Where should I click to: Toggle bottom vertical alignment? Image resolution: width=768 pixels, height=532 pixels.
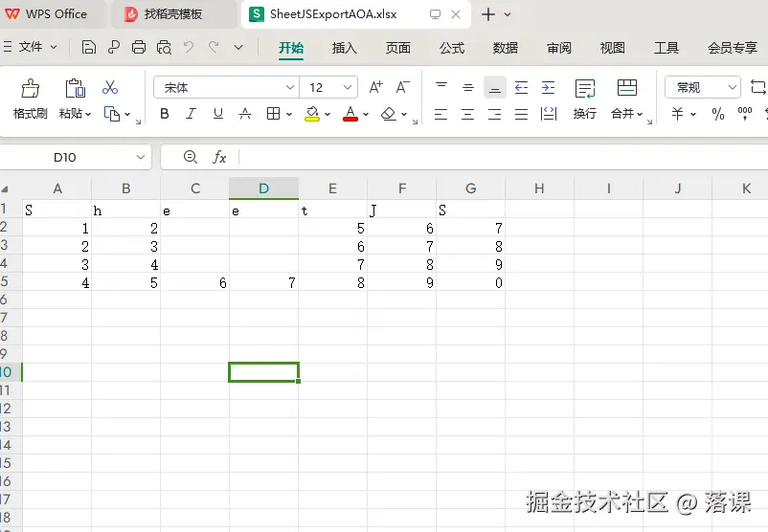495,88
